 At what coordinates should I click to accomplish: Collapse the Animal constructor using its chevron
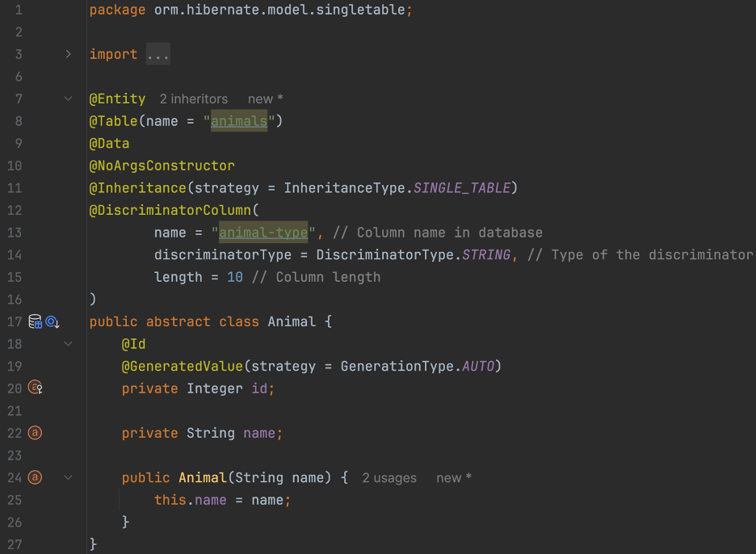coord(69,477)
